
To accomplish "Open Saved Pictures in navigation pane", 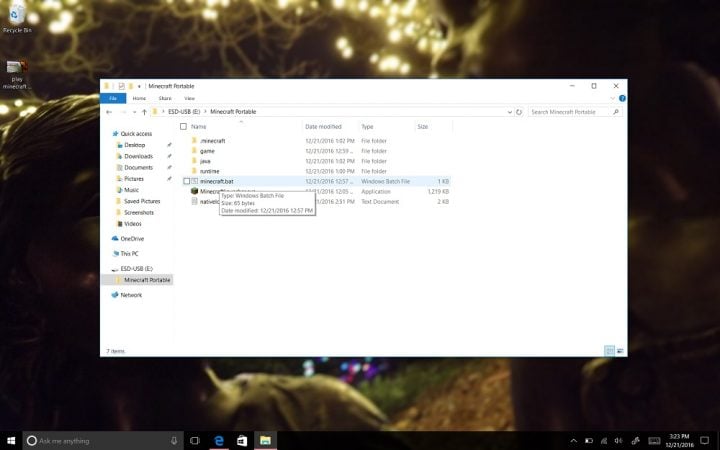I will (142, 201).
